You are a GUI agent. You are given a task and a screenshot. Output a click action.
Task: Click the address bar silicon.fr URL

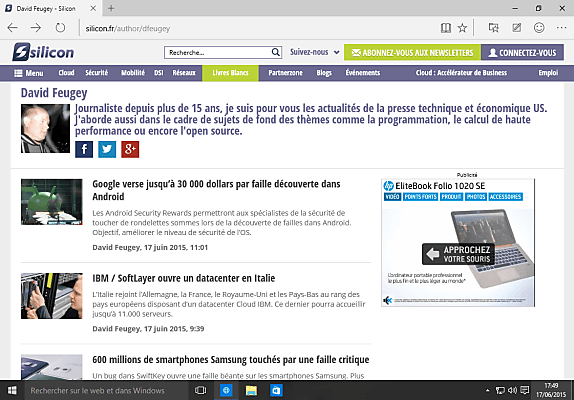[x=128, y=29]
